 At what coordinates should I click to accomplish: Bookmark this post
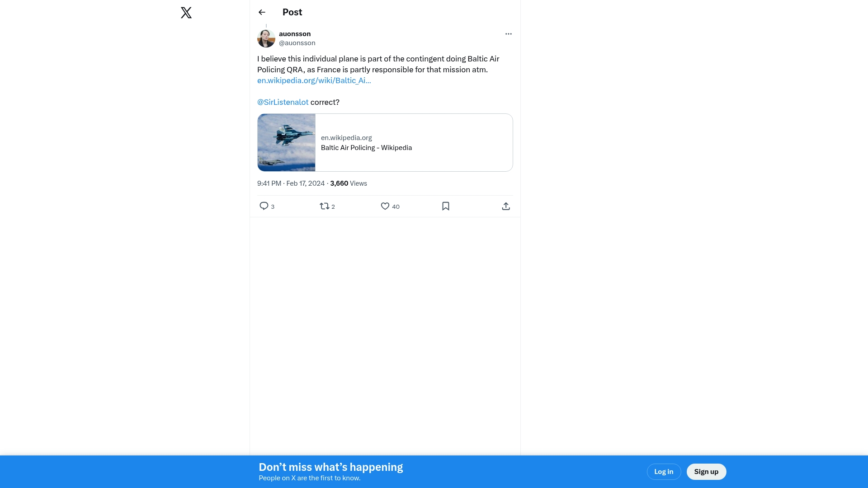click(x=445, y=206)
